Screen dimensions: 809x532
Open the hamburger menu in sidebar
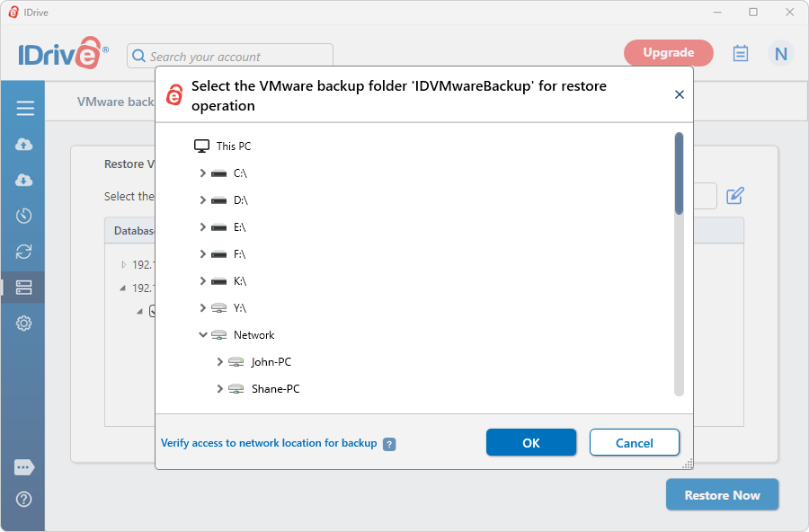click(25, 108)
